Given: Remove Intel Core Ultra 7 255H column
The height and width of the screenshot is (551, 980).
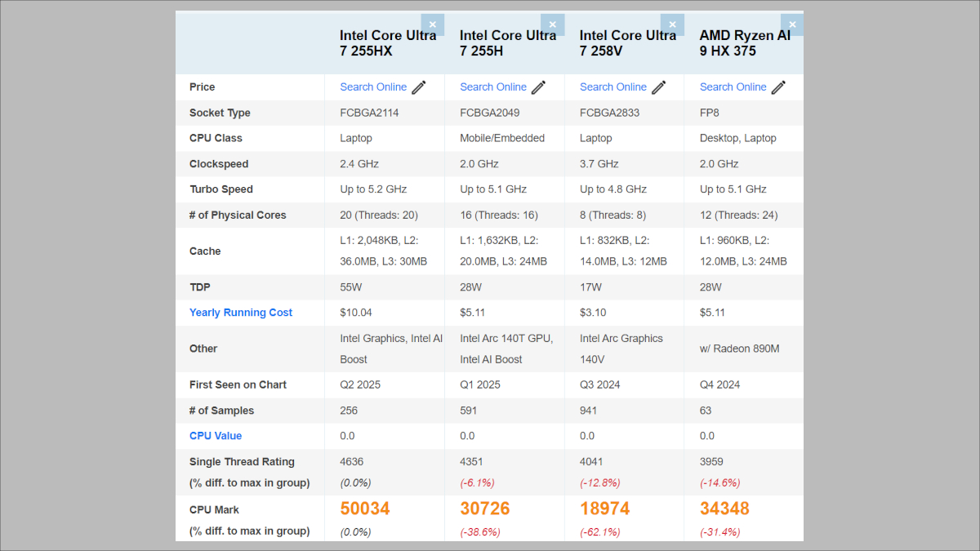Looking at the screenshot, I should [x=553, y=24].
